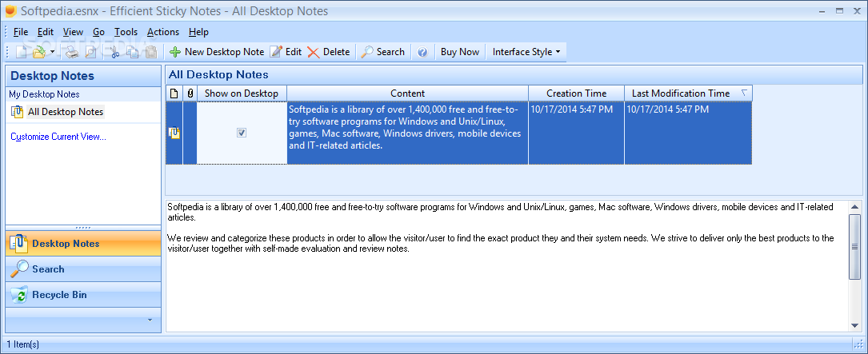Open the Help menu
Viewport: 868px width, 354px height.
coord(198,32)
